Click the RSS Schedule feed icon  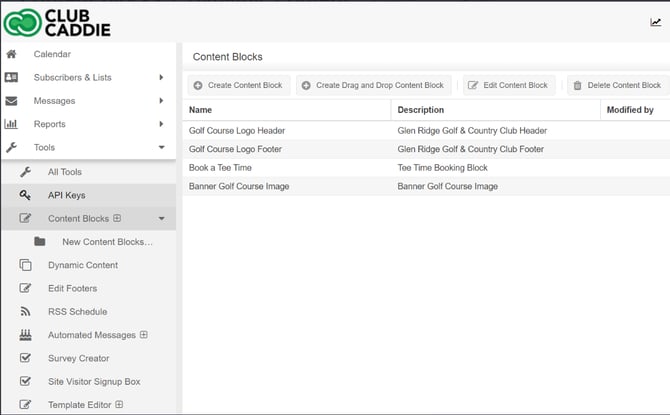pos(26,312)
